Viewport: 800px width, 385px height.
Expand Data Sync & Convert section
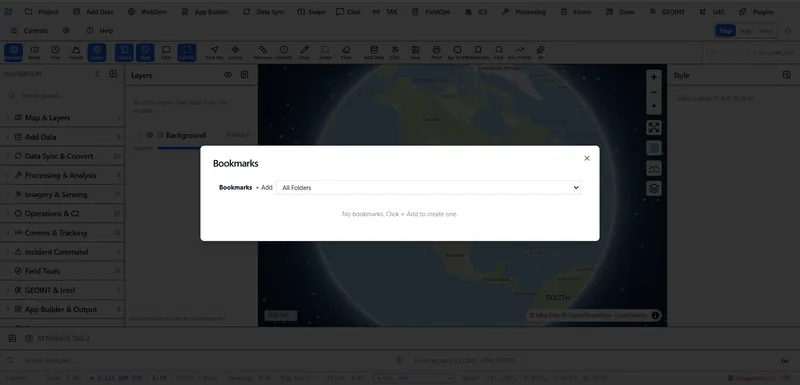(62, 156)
